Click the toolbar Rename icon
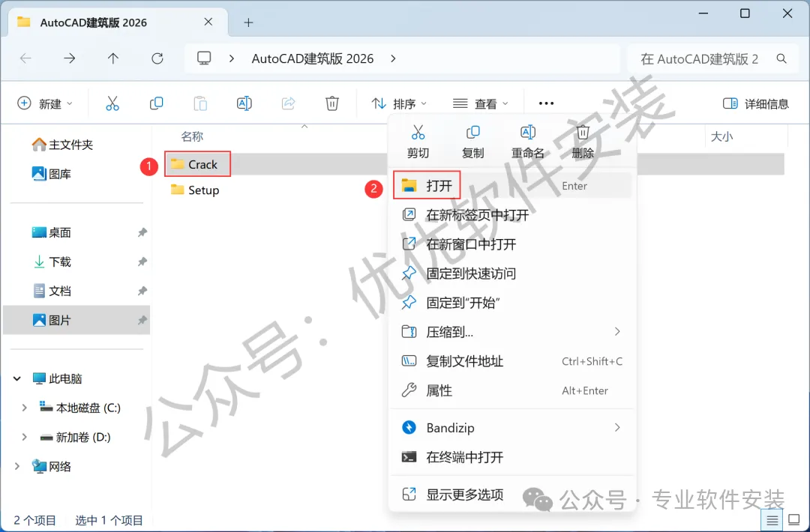Image resolution: width=810 pixels, height=532 pixels. coord(244,103)
